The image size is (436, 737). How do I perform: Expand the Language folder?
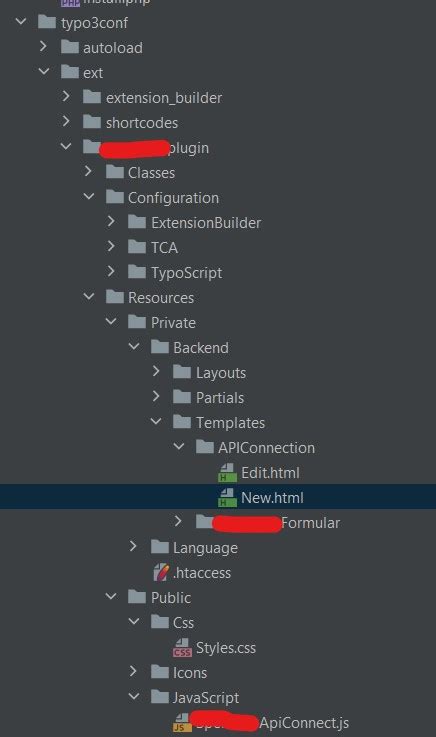click(133, 547)
